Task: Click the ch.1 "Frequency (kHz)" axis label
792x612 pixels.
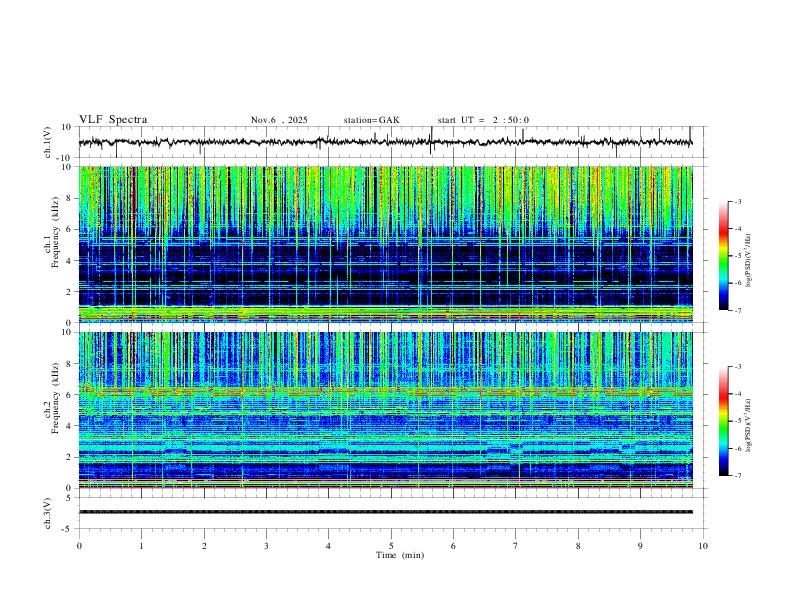Action: (55, 234)
